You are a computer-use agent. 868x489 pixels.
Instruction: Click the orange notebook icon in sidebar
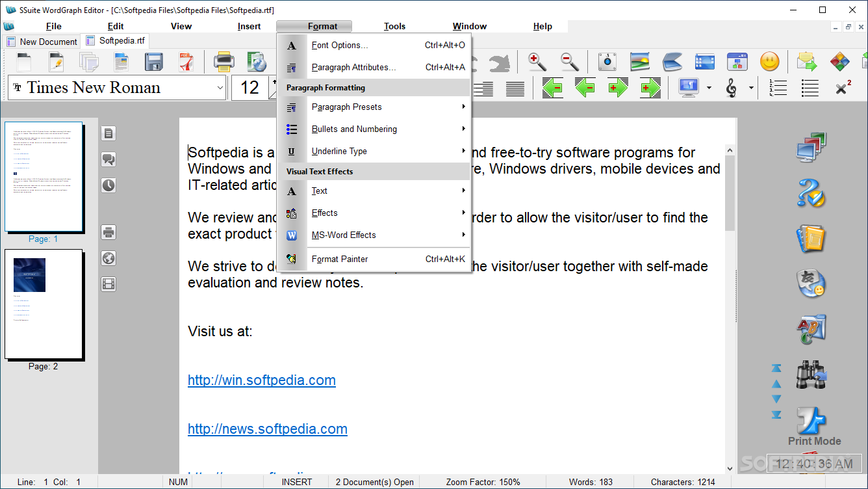click(x=811, y=239)
